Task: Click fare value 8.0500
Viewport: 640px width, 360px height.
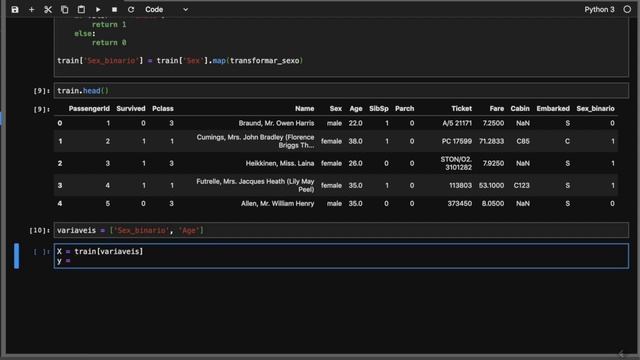Action: [x=493, y=203]
